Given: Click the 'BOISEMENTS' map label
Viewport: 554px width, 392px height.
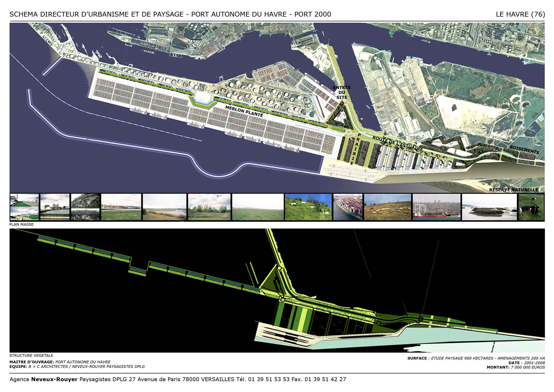Looking at the screenshot, I should point(524,150).
